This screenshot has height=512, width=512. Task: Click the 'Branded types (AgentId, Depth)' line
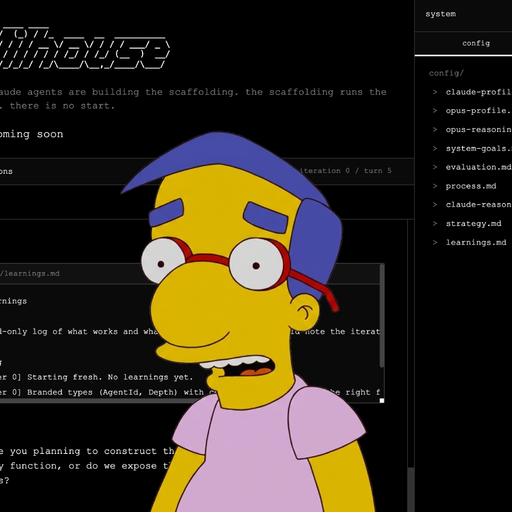coord(102,392)
